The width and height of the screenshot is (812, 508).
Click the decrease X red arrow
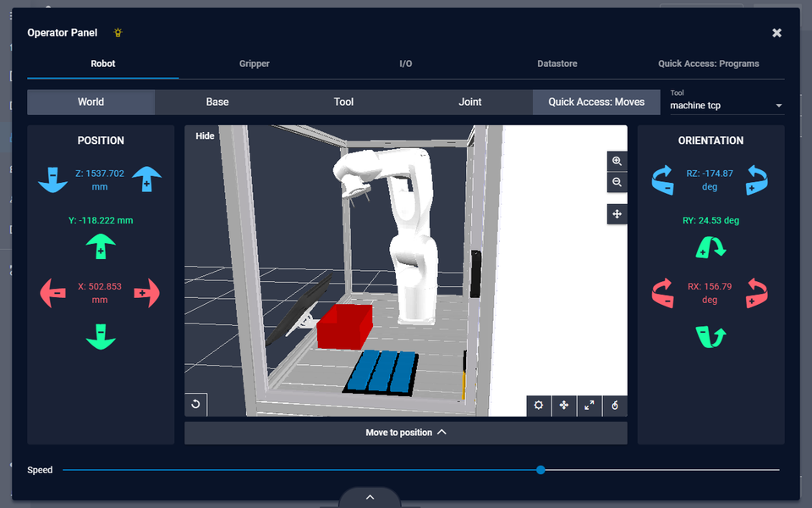pyautogui.click(x=52, y=293)
